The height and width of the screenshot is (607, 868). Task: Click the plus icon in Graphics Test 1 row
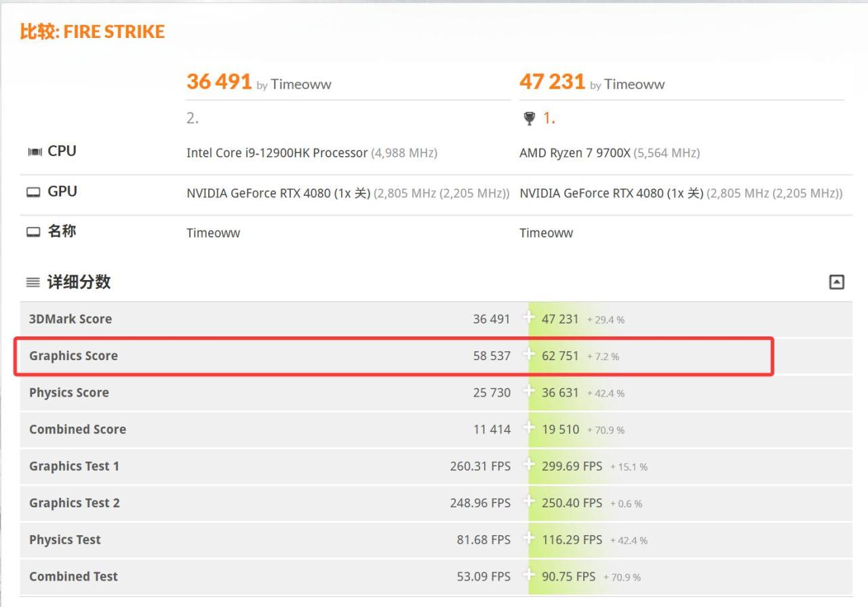coord(529,465)
